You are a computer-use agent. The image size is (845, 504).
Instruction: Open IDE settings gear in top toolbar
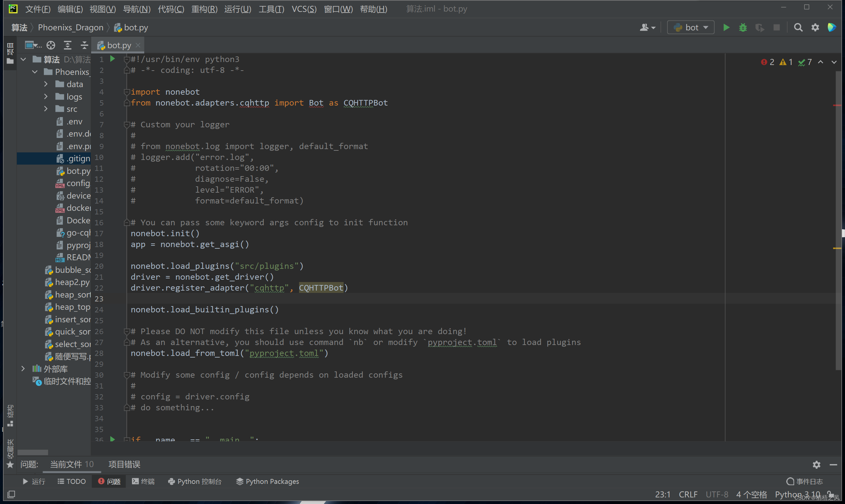(815, 27)
